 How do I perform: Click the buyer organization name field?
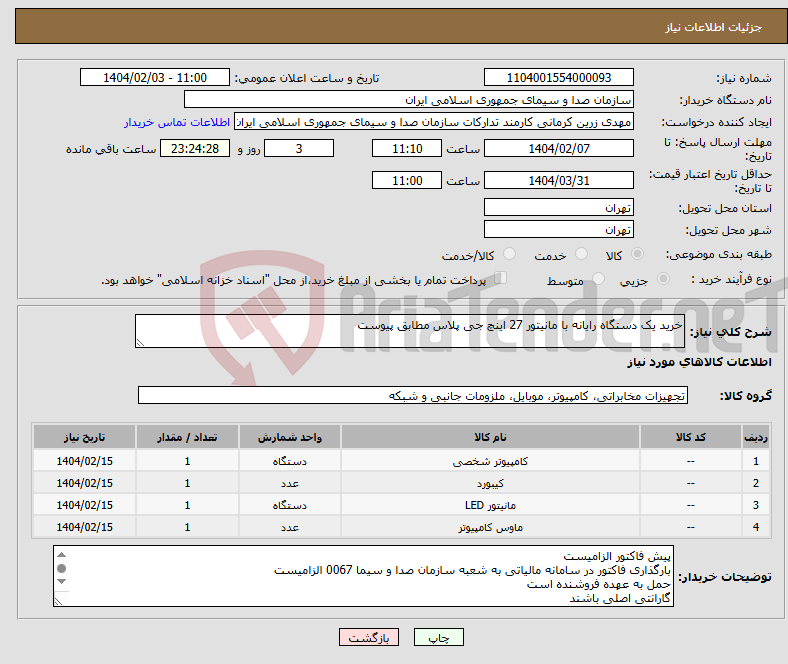pyautogui.click(x=409, y=100)
